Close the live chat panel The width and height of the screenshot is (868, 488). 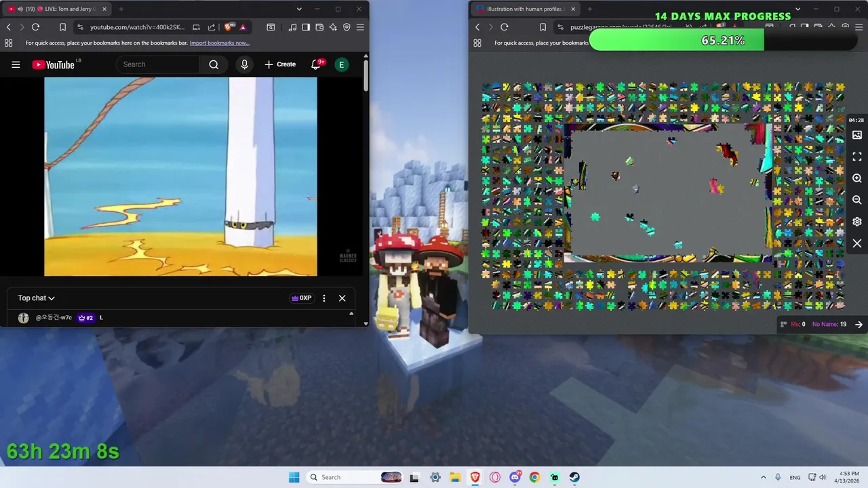tap(342, 298)
